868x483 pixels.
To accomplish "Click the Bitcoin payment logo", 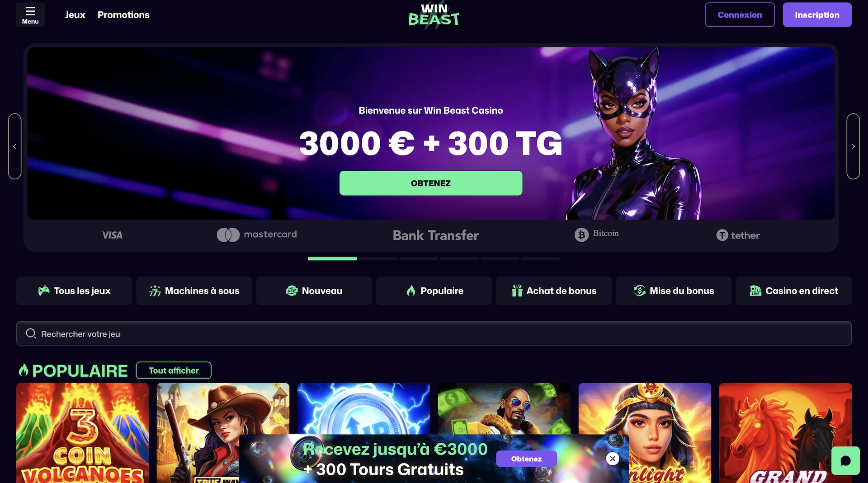I will pyautogui.click(x=597, y=234).
